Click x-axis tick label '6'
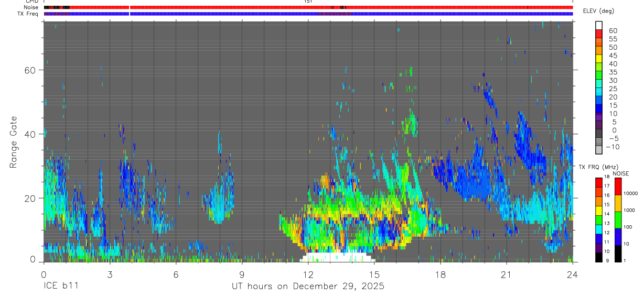This screenshot has height=297, width=644. 176,274
